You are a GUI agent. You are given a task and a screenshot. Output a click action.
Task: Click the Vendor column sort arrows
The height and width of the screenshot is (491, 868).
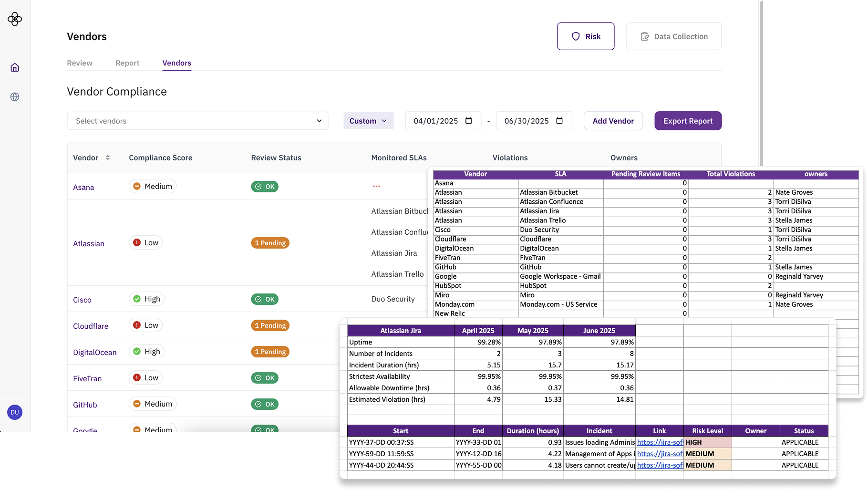pyautogui.click(x=108, y=157)
